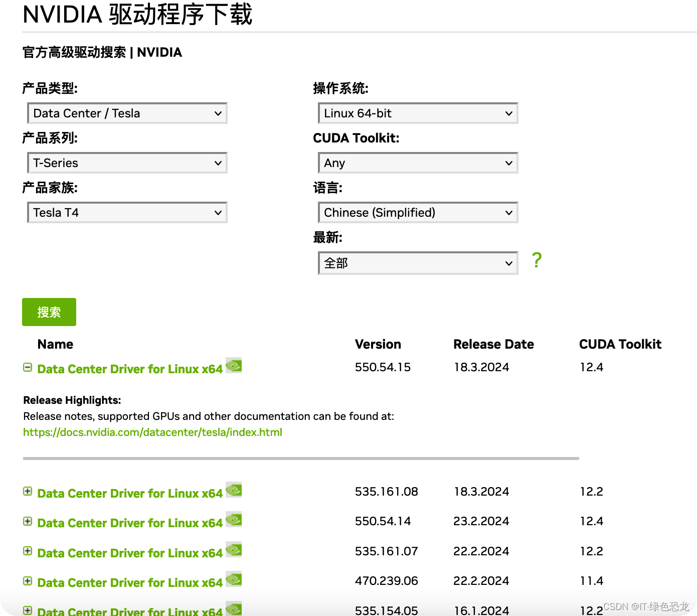Screen dimensions: 697x616
Task: Open the operating system dropdown showing Linux 64-bit
Action: [418, 113]
